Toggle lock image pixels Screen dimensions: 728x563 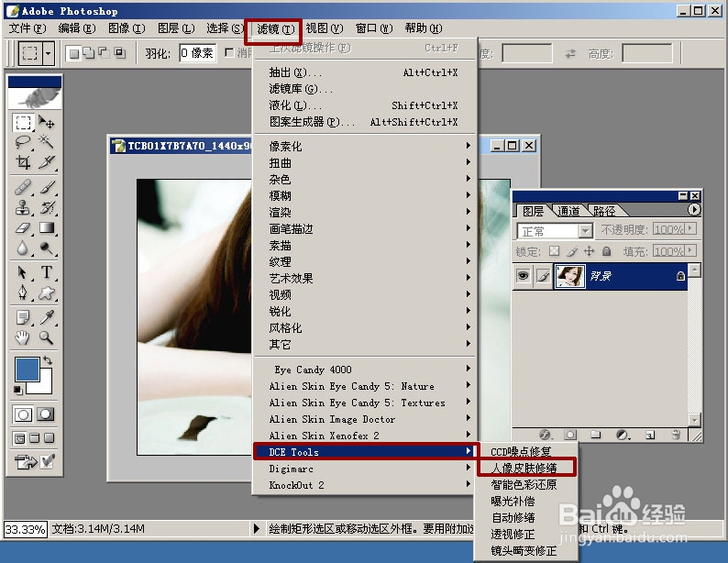click(572, 251)
